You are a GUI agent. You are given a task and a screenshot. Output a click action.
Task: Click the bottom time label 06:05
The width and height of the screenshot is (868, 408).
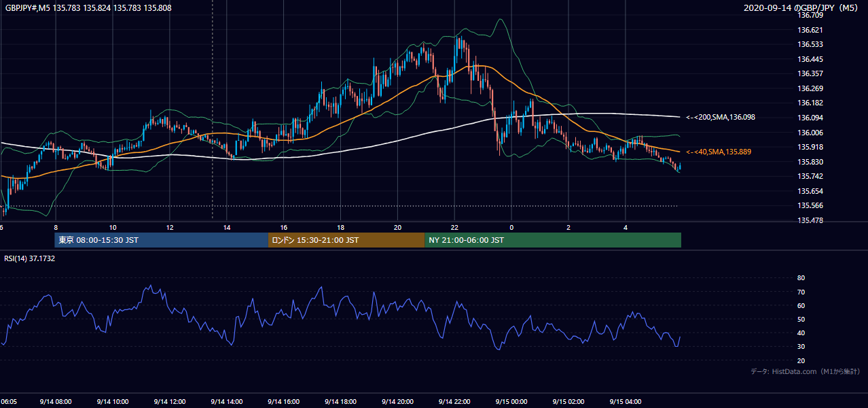point(8,402)
